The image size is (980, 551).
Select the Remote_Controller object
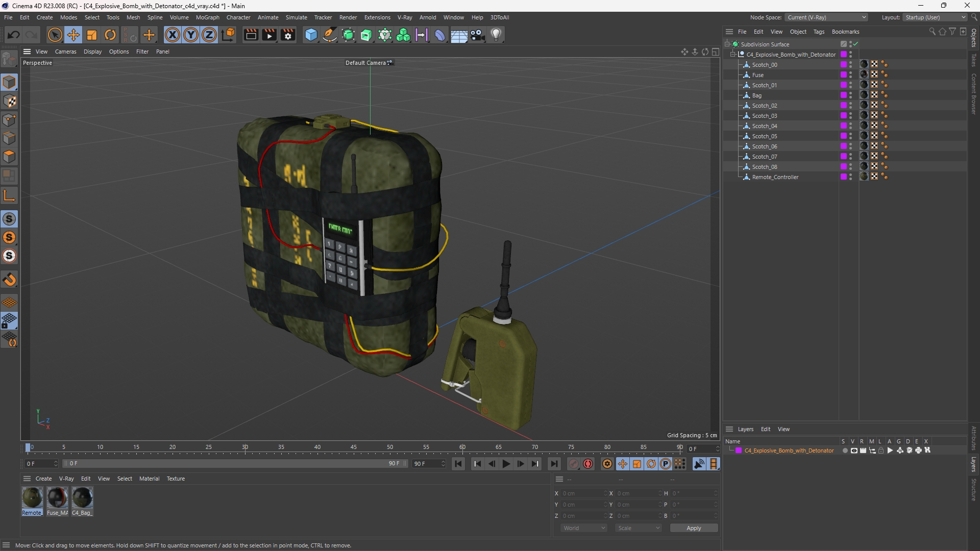point(775,177)
